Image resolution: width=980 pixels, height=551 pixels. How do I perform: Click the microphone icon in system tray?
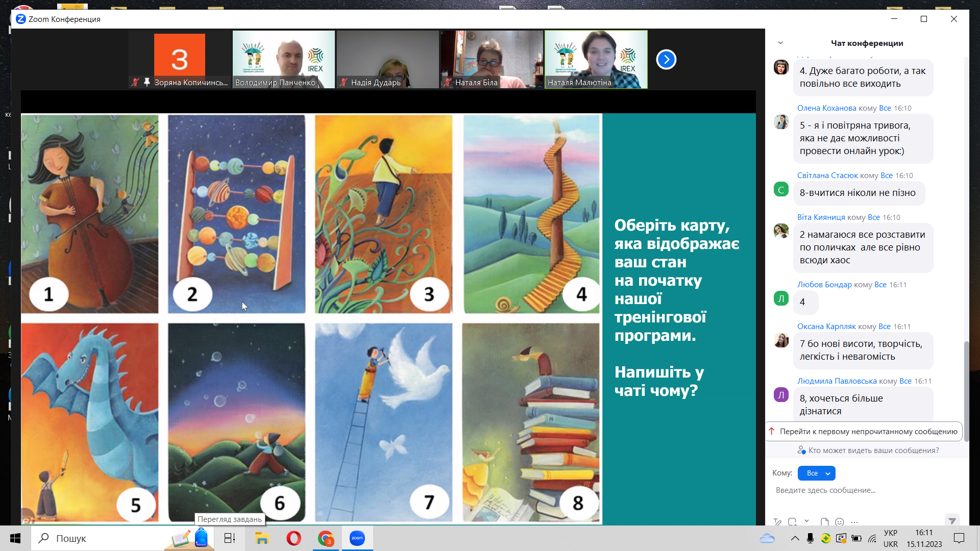[x=810, y=538]
